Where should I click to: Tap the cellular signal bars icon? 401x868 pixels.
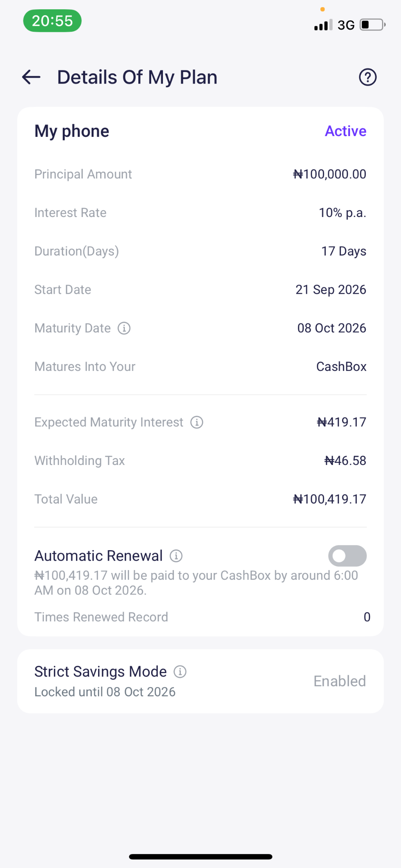(323, 25)
